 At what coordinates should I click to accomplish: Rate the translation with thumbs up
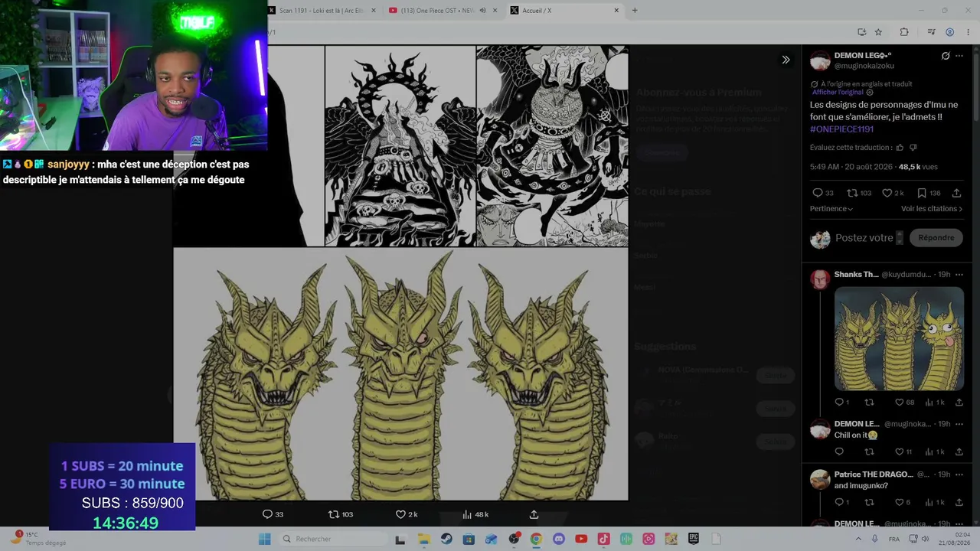pyautogui.click(x=900, y=148)
